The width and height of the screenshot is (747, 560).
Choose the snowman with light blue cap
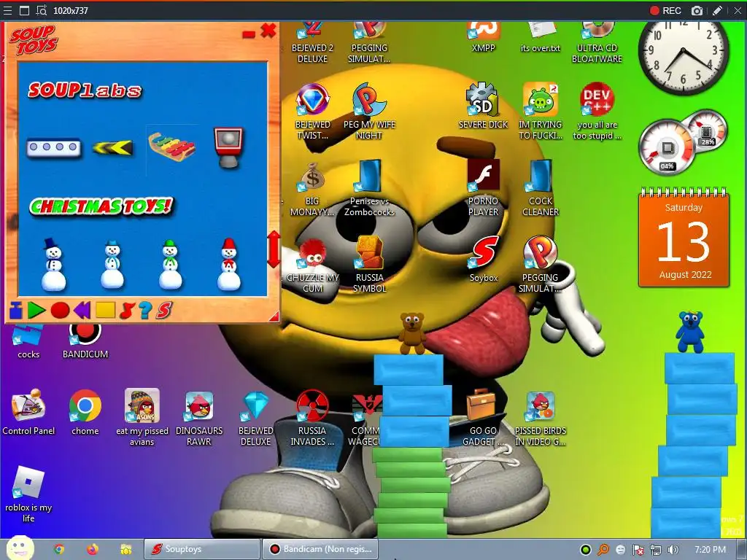point(112,264)
